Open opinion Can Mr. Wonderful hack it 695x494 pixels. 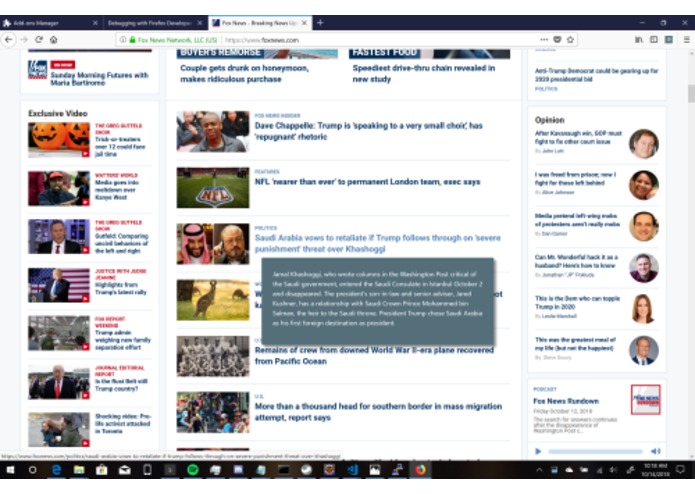[576, 261]
